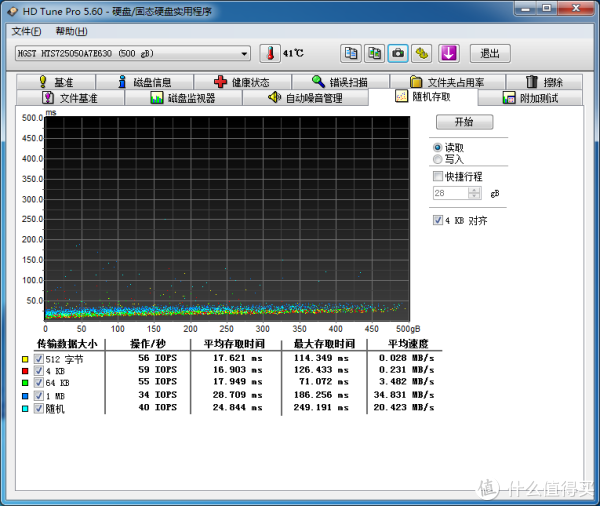Screen dimensions: 600x506
Task: Switch to the 错误扫描 tab
Action: tap(341, 82)
